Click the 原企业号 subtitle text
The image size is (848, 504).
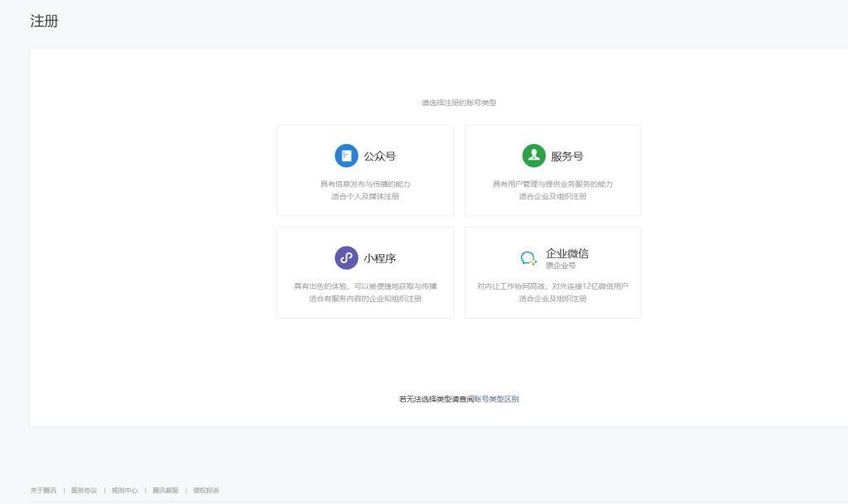tap(561, 266)
